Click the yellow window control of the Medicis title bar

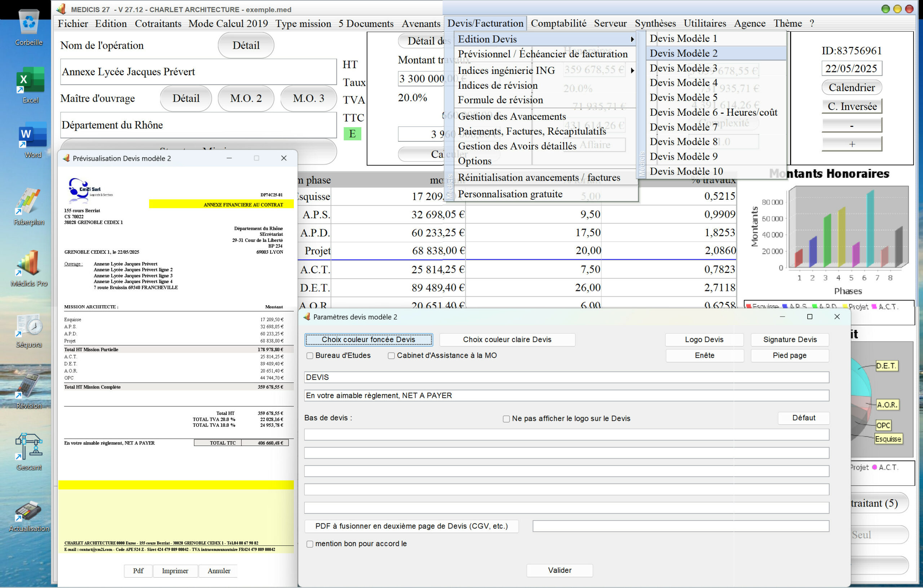click(x=897, y=9)
